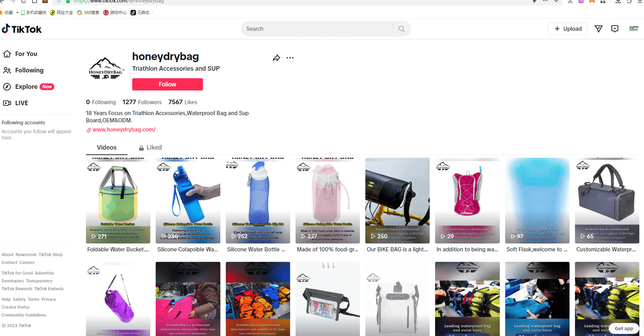644x336 pixels.
Task: Open the Following feed
Action: point(24,70)
